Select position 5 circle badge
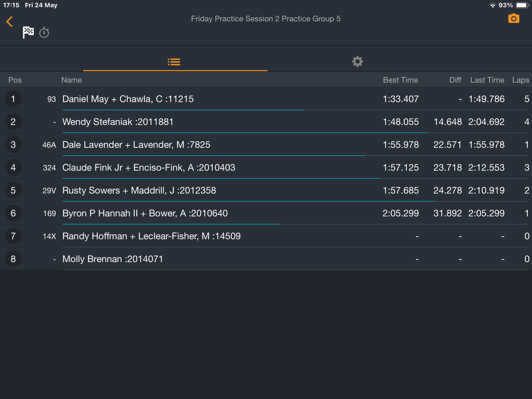 [x=13, y=190]
